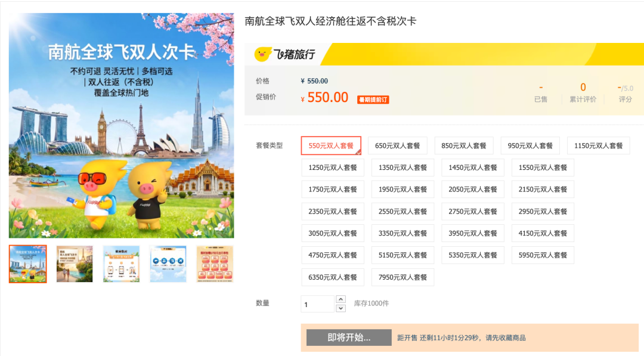Click the 库存1000件 stock text
Image resolution: width=644 pixels, height=356 pixels.
click(x=371, y=304)
